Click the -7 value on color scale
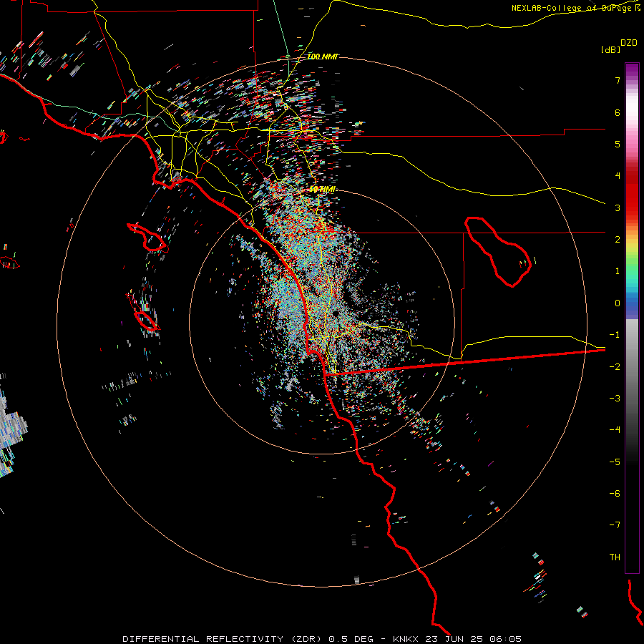This screenshot has width=644, height=644. [615, 525]
